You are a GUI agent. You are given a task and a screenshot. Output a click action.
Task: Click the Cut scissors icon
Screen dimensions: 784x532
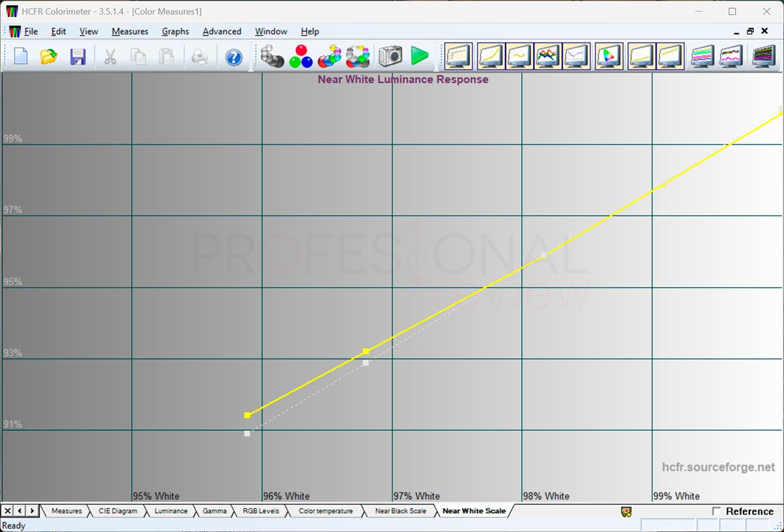[x=110, y=56]
